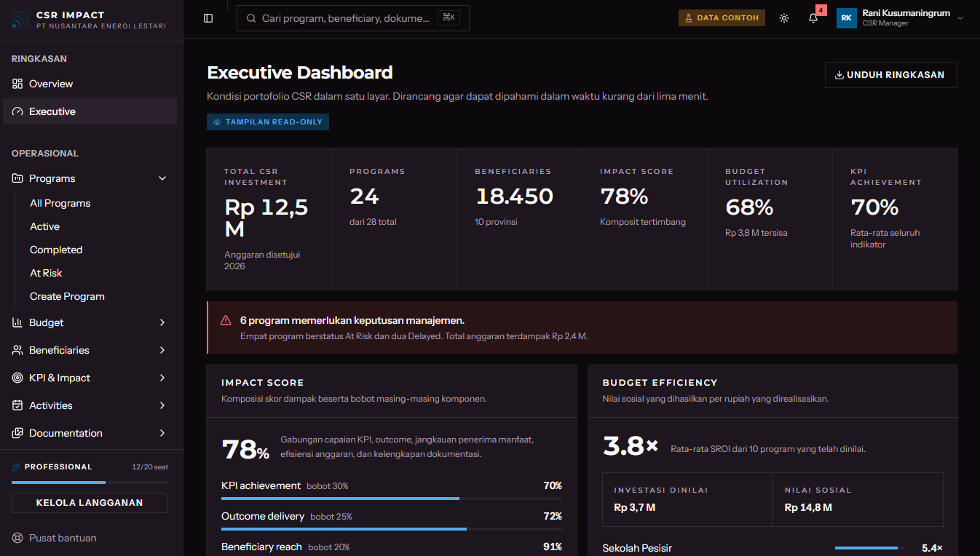This screenshot has width=980, height=556.
Task: Click the Budget wallet icon in sidebar
Action: pyautogui.click(x=17, y=322)
